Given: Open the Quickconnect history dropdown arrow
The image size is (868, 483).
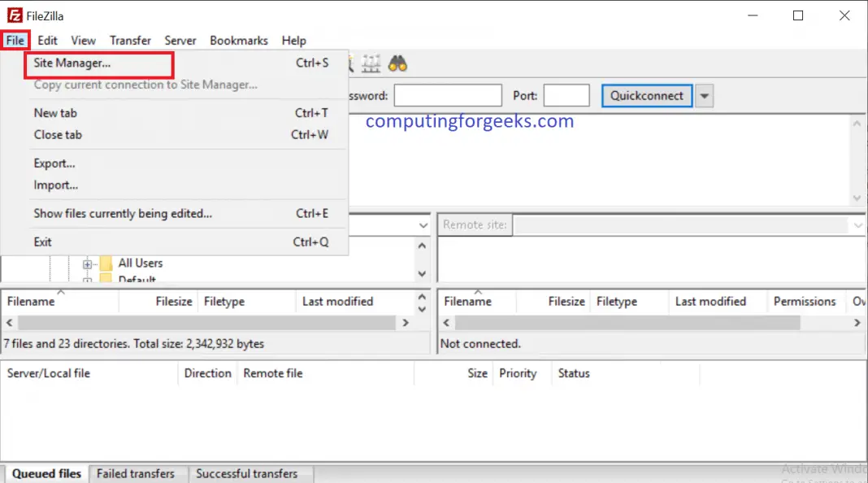Looking at the screenshot, I should point(704,95).
